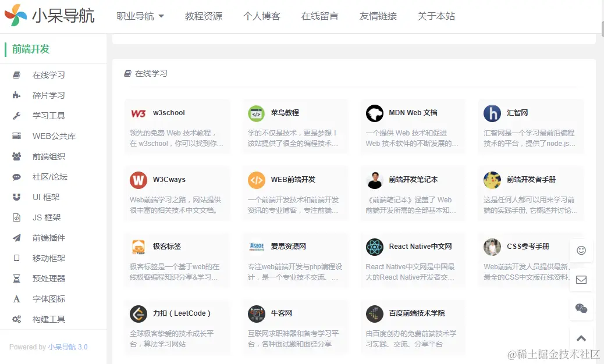Click the MDN Web 文档 card title
Viewport: 604px width, 364px height.
point(413,113)
